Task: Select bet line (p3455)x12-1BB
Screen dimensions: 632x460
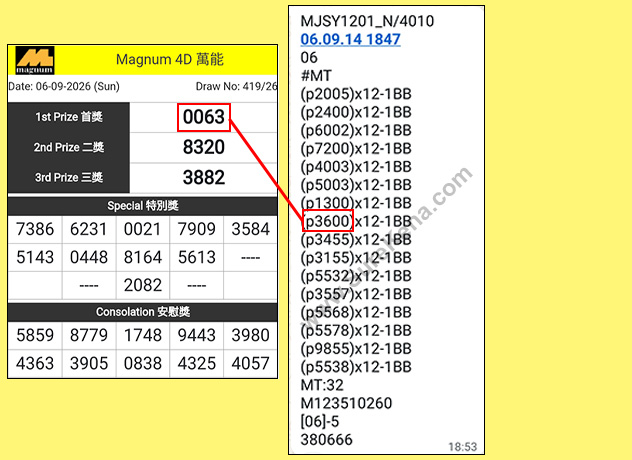Action: (356, 240)
